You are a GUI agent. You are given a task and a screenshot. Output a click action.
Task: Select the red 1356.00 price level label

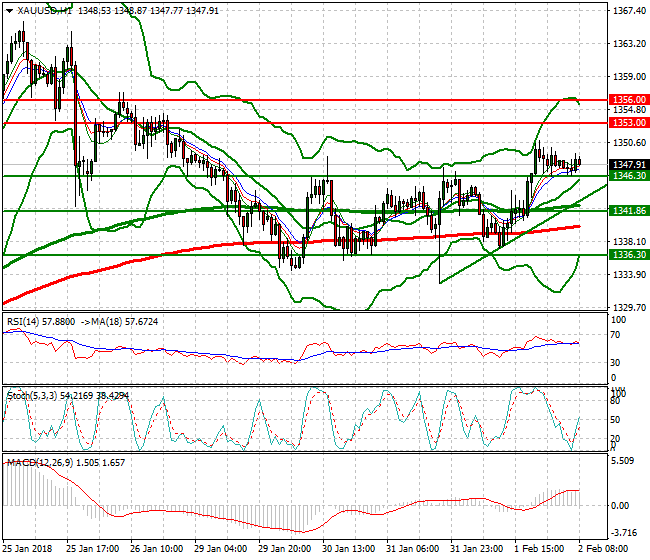[629, 99]
